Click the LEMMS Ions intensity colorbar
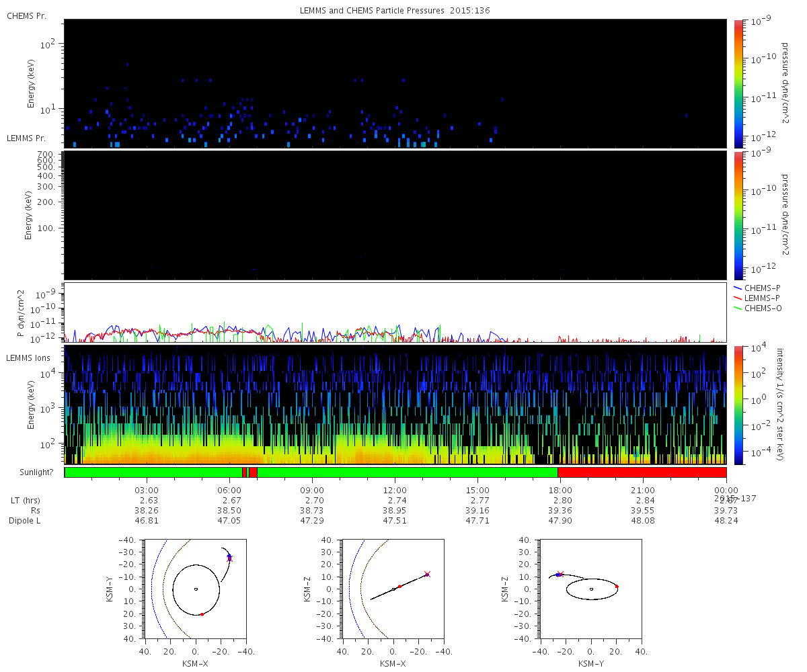The image size is (807, 672). click(738, 405)
